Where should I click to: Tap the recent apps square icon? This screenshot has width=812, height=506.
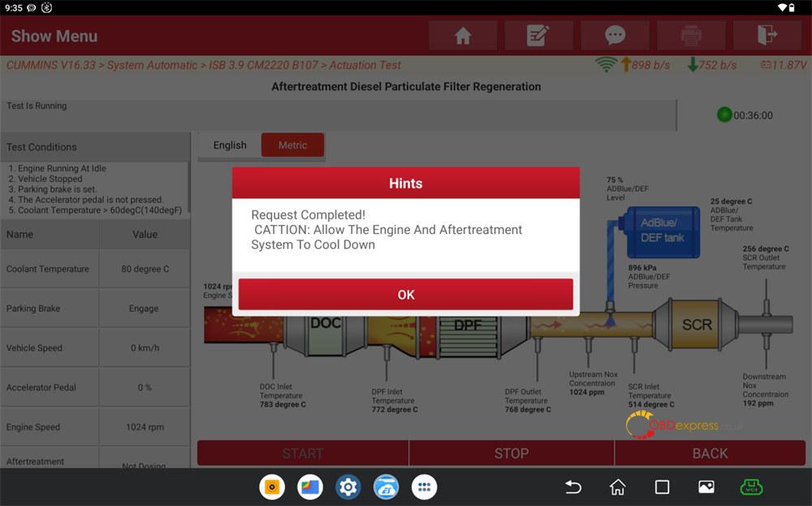pyautogui.click(x=662, y=487)
